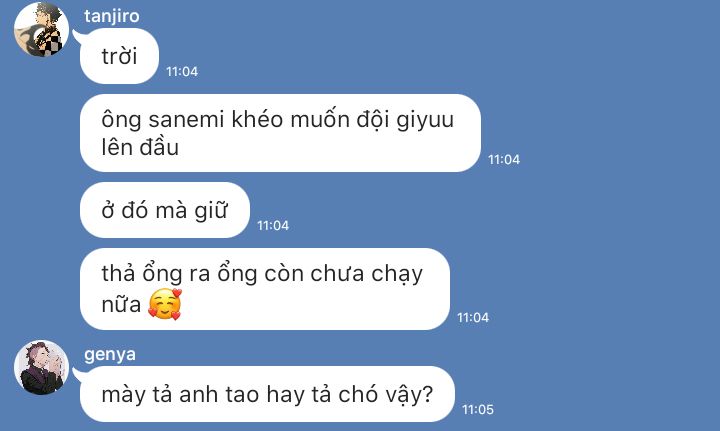This screenshot has width=720, height=431.
Task: Select the "trời" message bubble
Action: [x=119, y=56]
